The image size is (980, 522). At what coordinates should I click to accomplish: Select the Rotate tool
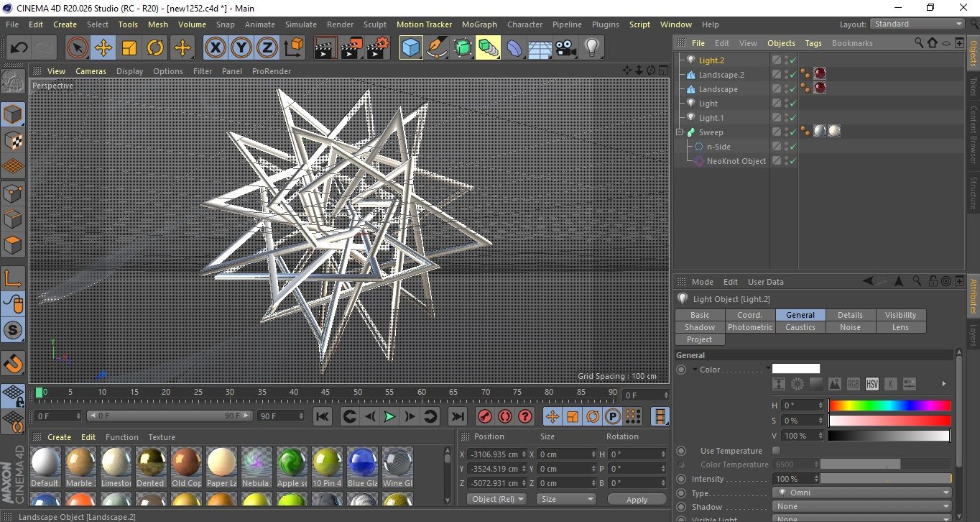pyautogui.click(x=155, y=48)
